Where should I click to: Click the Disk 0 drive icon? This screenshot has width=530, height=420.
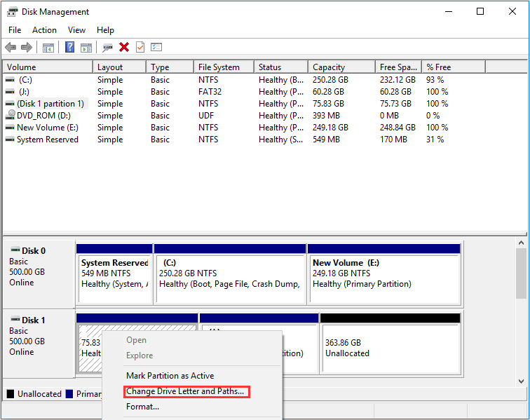click(x=15, y=250)
